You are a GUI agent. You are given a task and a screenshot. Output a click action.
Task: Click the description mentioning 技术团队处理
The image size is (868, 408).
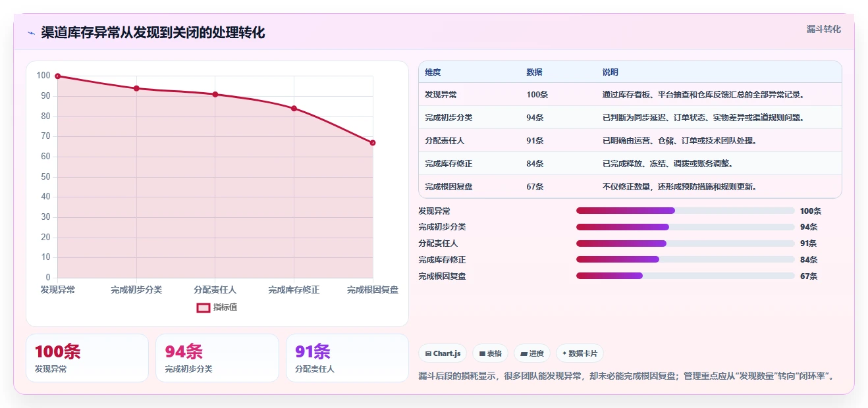coord(680,141)
